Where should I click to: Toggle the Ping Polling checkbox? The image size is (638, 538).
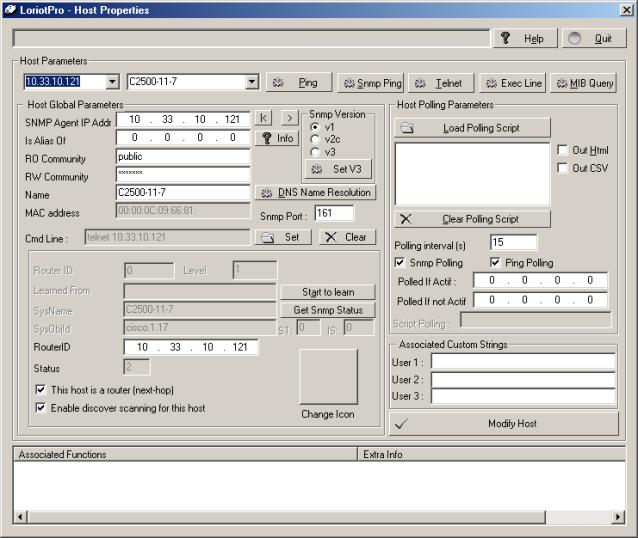(496, 263)
